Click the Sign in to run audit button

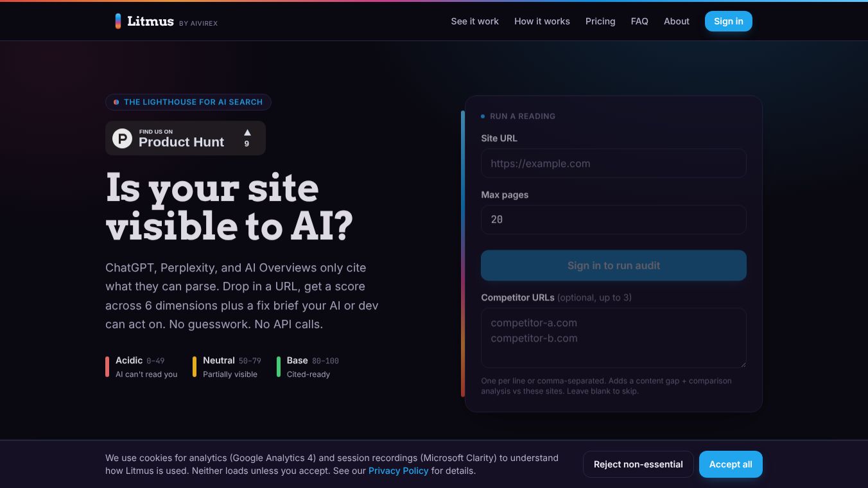click(614, 265)
